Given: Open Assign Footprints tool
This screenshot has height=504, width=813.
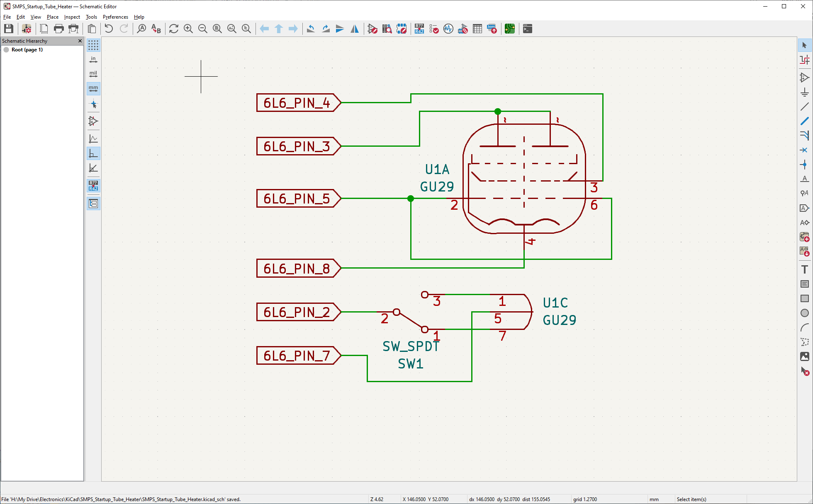Looking at the screenshot, I should 463,29.
